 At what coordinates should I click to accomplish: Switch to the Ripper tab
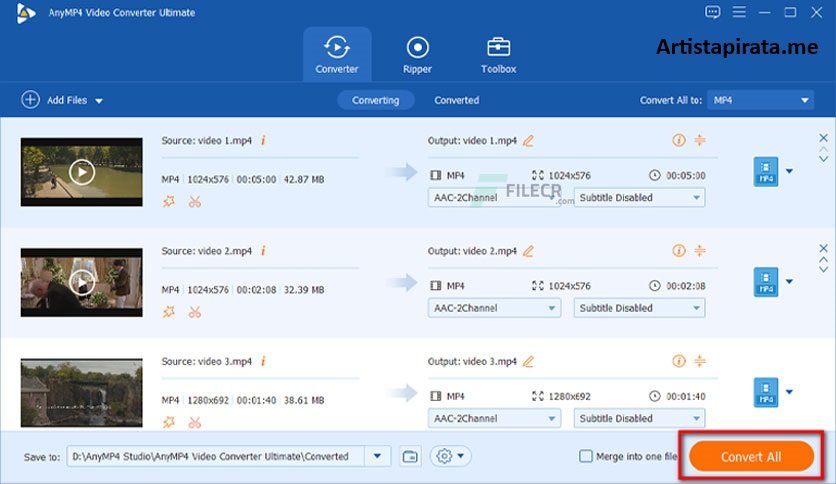pos(417,54)
